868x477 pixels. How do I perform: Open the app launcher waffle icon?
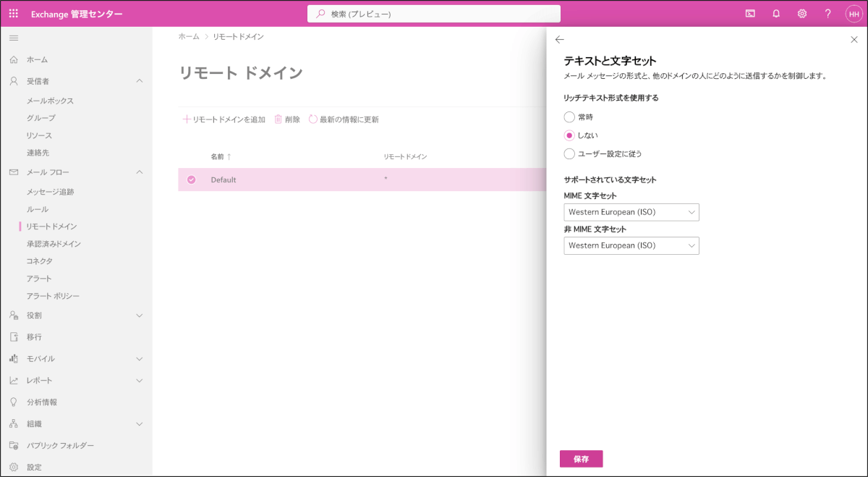pyautogui.click(x=14, y=14)
